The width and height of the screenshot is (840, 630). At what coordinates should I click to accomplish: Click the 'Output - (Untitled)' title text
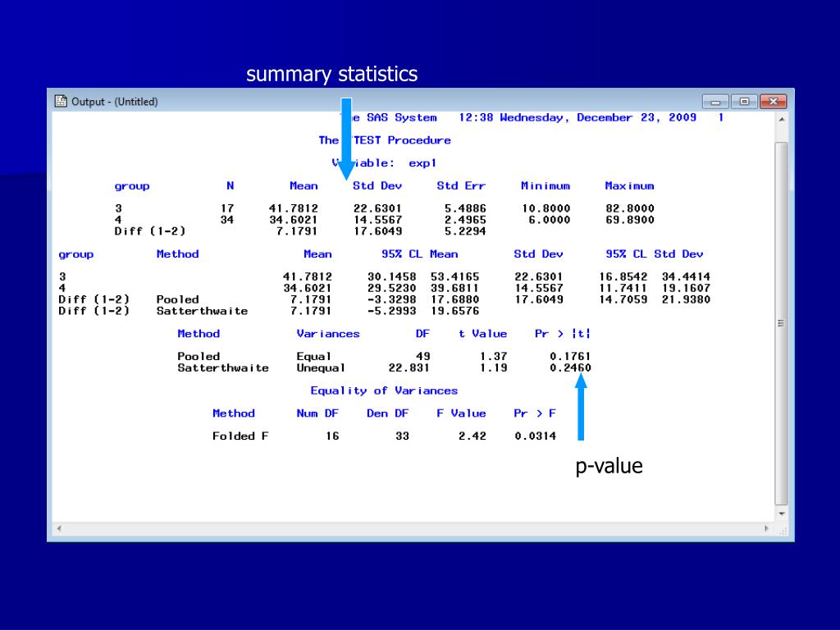click(x=115, y=102)
